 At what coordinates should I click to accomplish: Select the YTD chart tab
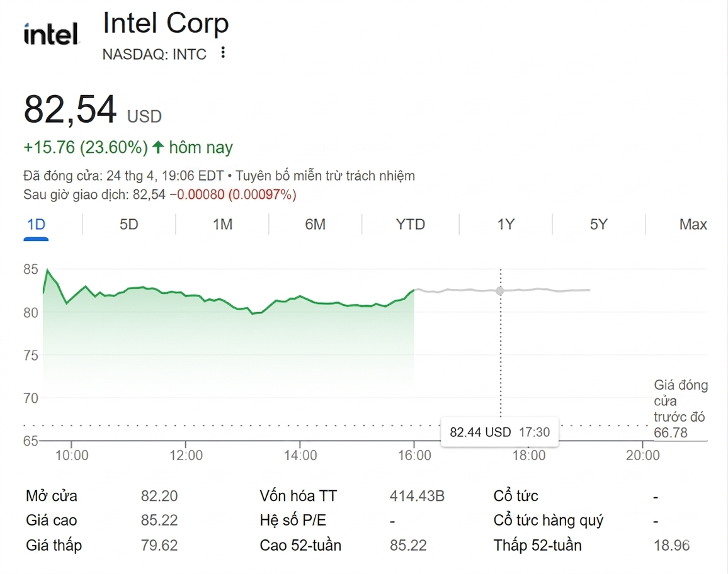(x=410, y=225)
